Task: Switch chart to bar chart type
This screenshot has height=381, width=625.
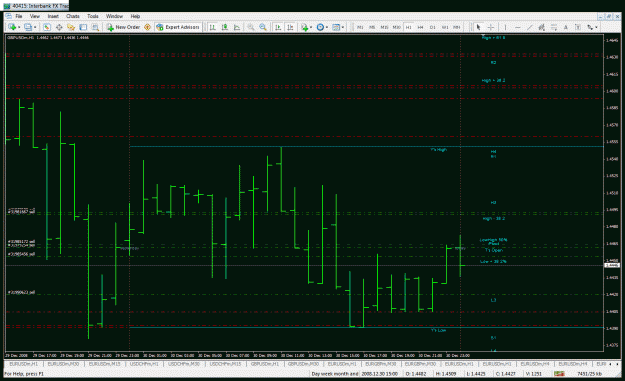Action: pyautogui.click(x=213, y=27)
